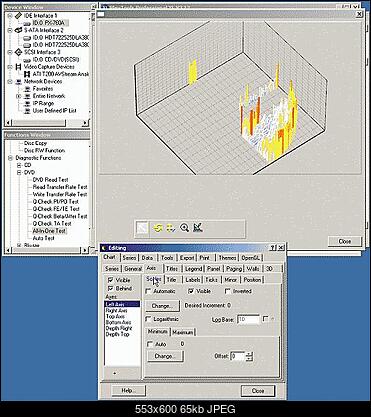Select Bottom Axis in the Axes list

coord(118,323)
